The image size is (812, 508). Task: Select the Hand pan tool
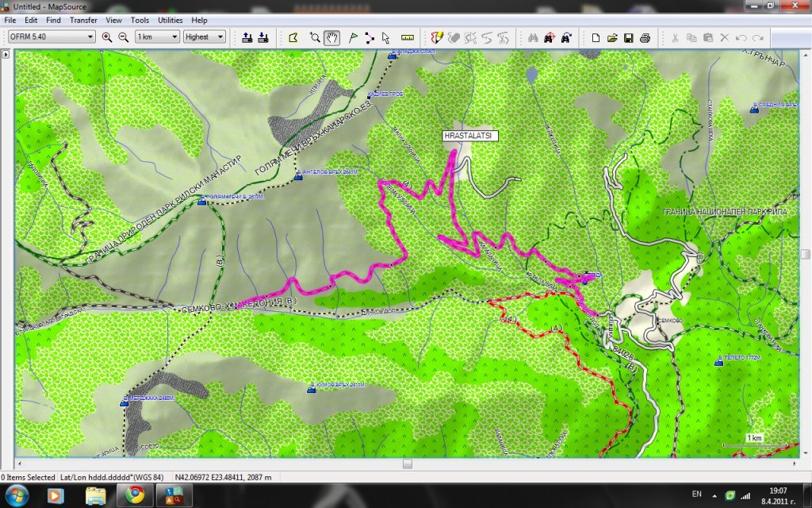pos(331,37)
